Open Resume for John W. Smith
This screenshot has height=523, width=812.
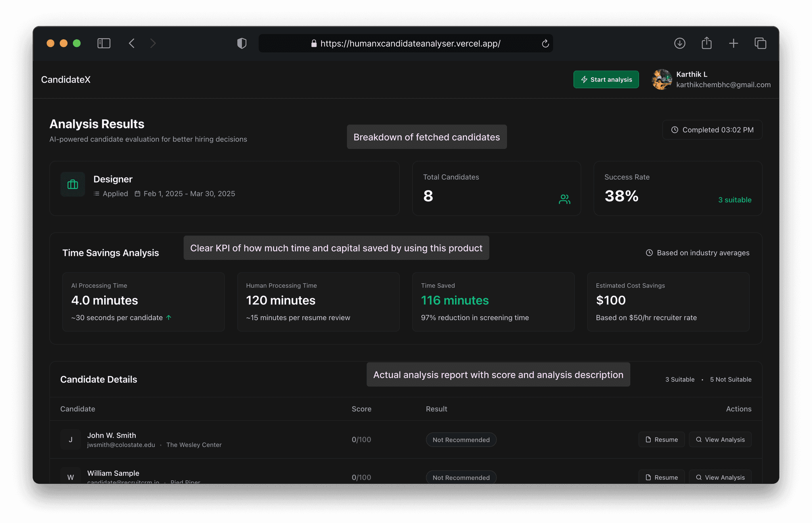click(x=661, y=440)
